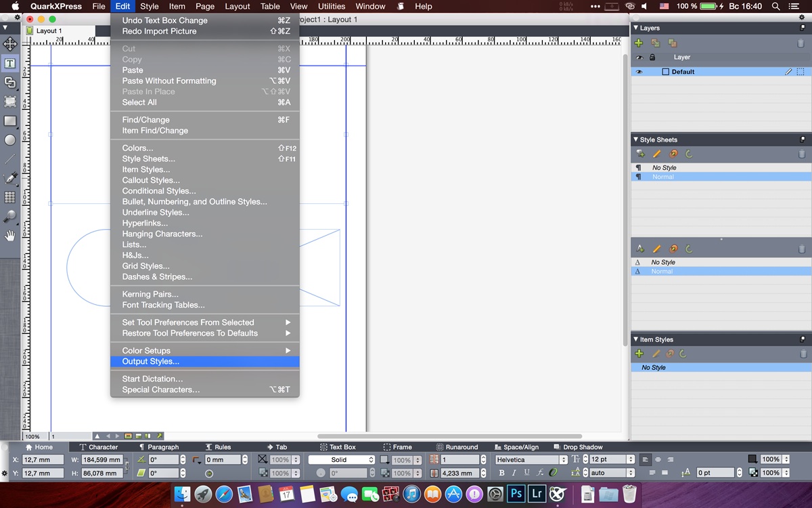Toggle the visibility eye in the Layer header row

point(639,58)
